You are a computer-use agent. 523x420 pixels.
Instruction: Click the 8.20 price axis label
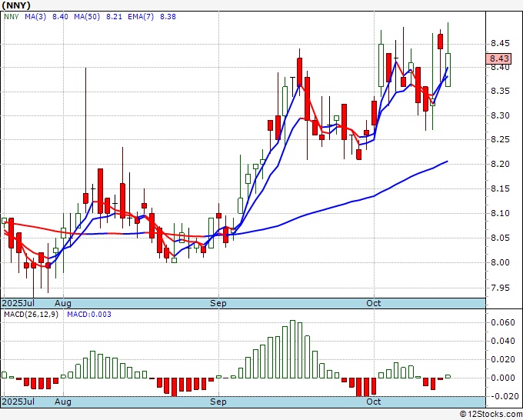point(500,164)
